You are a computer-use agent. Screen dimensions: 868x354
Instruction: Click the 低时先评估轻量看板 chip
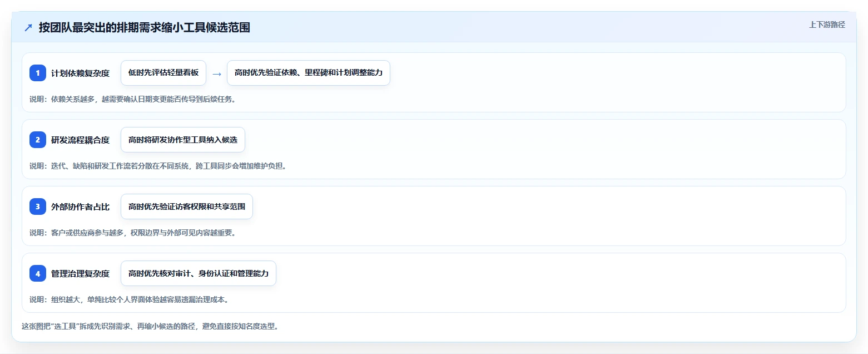[163, 73]
